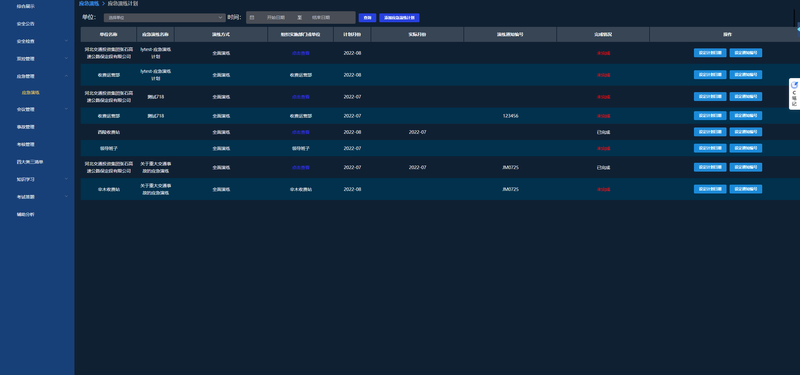The height and width of the screenshot is (375, 800).
Task: Click 点击查看 link in 西陵收费站 row
Action: 301,132
